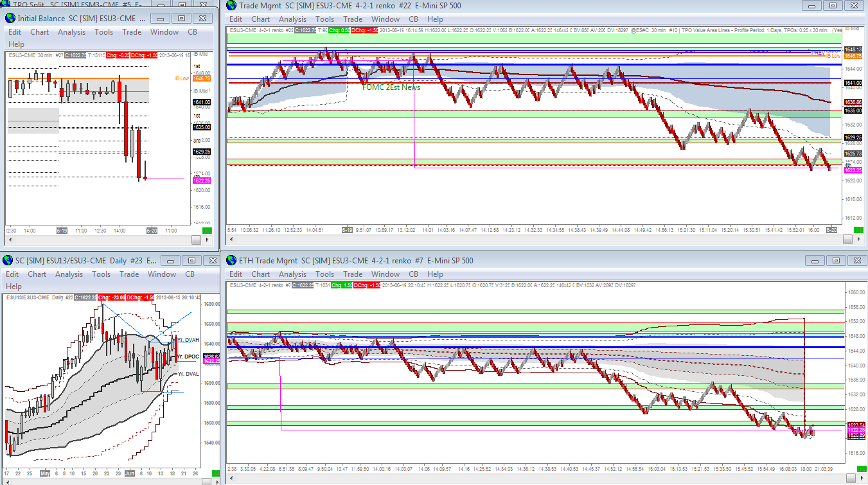Open Trade menu in top Trade Mgmt #22 window

pos(353,19)
